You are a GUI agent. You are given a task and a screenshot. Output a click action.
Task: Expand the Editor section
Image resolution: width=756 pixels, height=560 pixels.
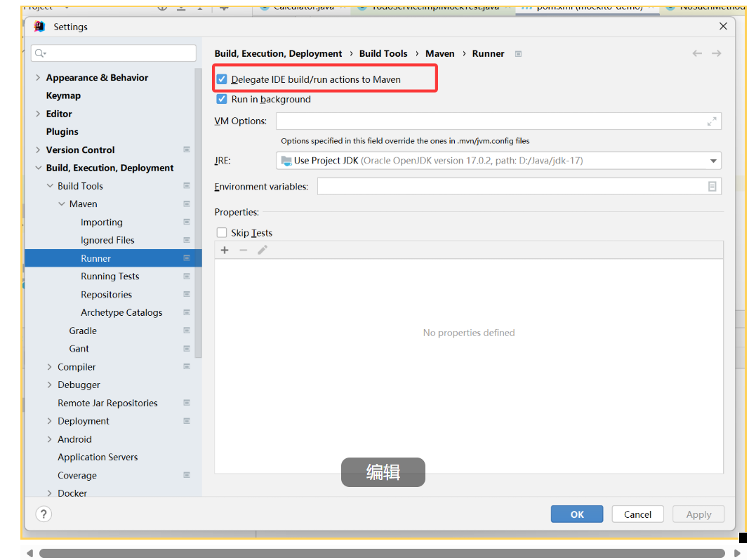(x=38, y=114)
